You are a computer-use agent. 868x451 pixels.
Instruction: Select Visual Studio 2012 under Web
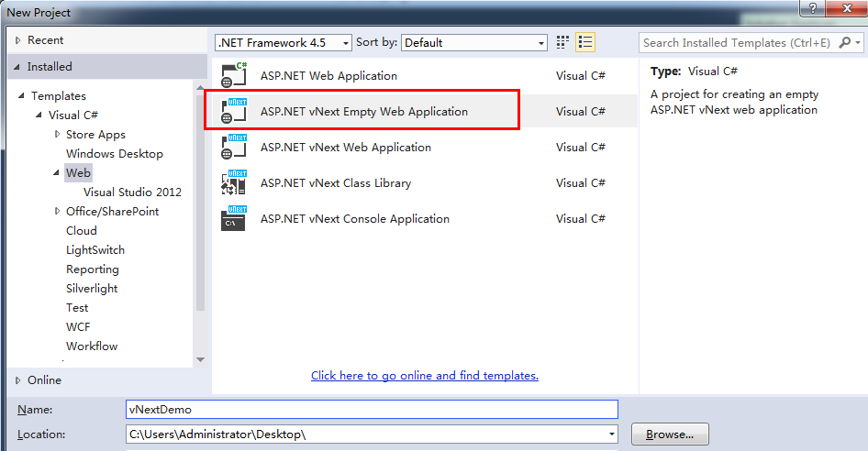pyautogui.click(x=132, y=192)
